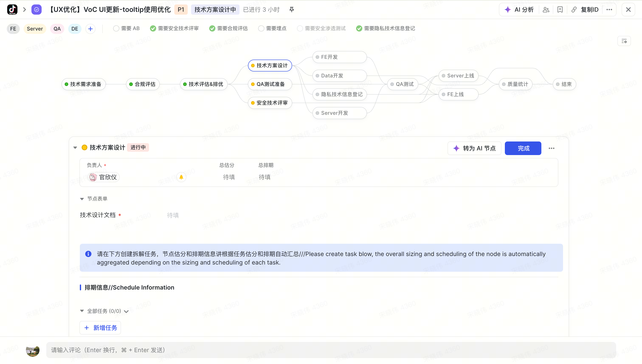The width and height of the screenshot is (642, 364).
Task: Collapse the 节点表单 section
Action: tap(82, 199)
